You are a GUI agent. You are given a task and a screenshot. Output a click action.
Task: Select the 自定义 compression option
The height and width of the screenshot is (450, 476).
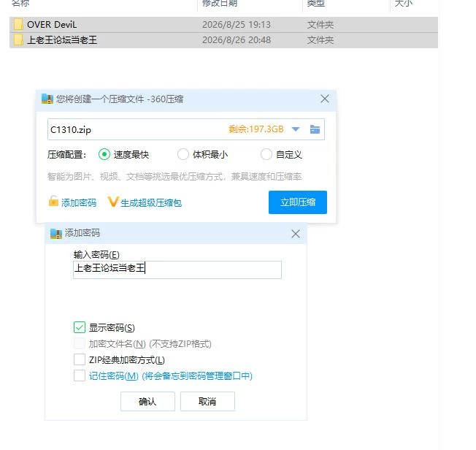(266, 154)
